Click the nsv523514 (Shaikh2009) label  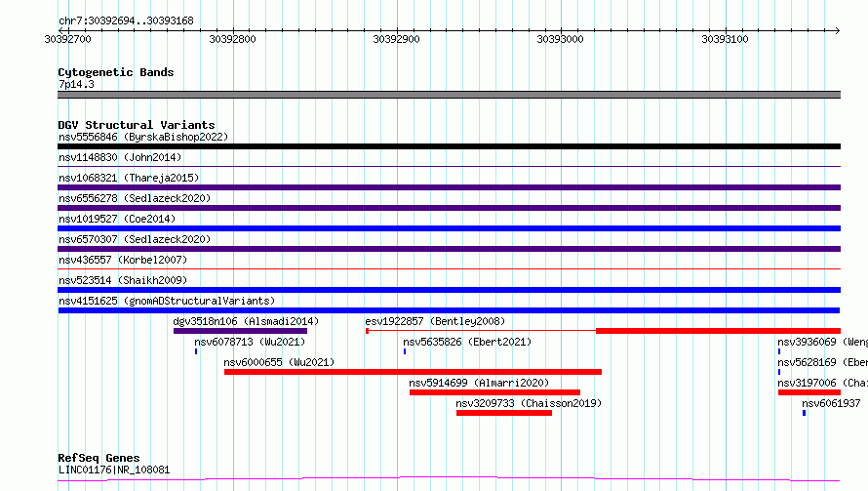click(123, 280)
